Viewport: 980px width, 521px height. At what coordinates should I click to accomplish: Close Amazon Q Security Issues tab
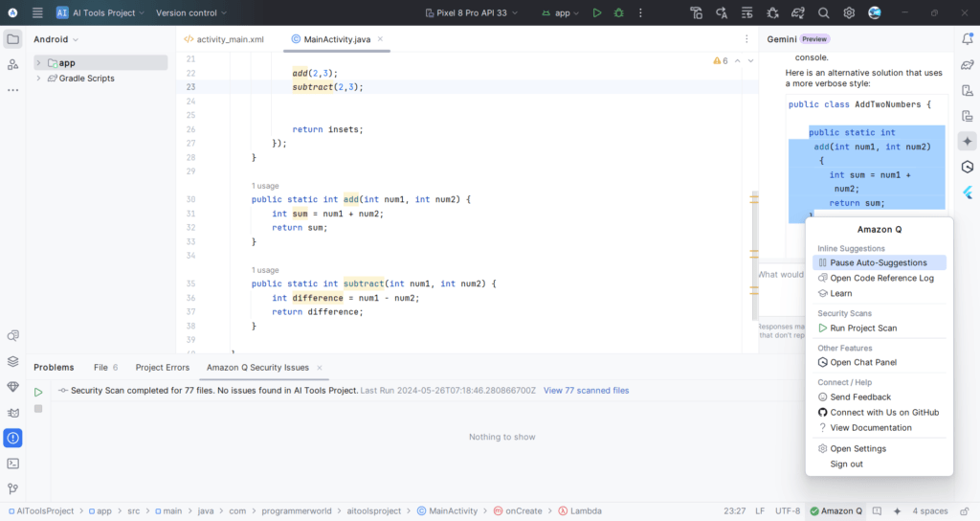pos(320,368)
